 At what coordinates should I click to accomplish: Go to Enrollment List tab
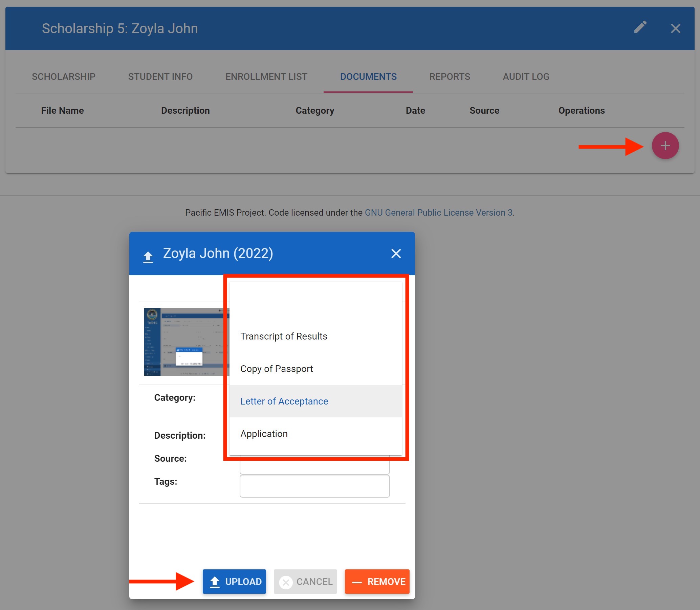266,77
